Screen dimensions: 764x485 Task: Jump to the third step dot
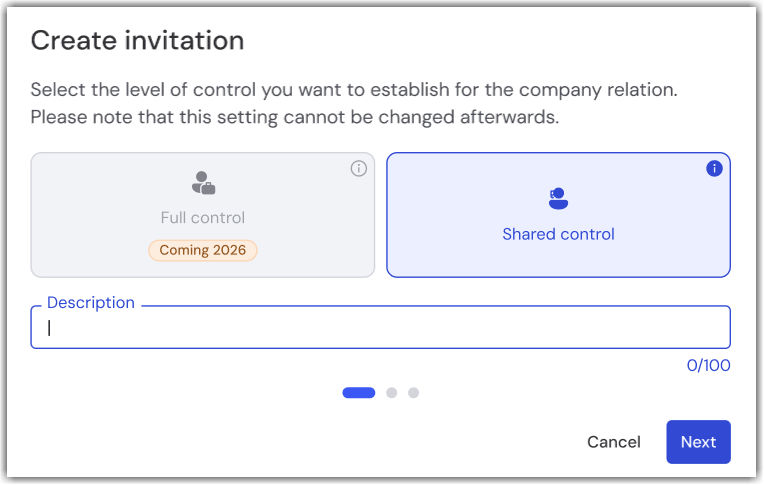[414, 393]
